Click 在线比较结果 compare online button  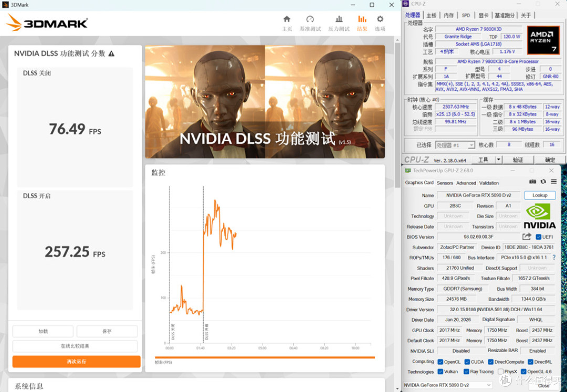coord(75,346)
